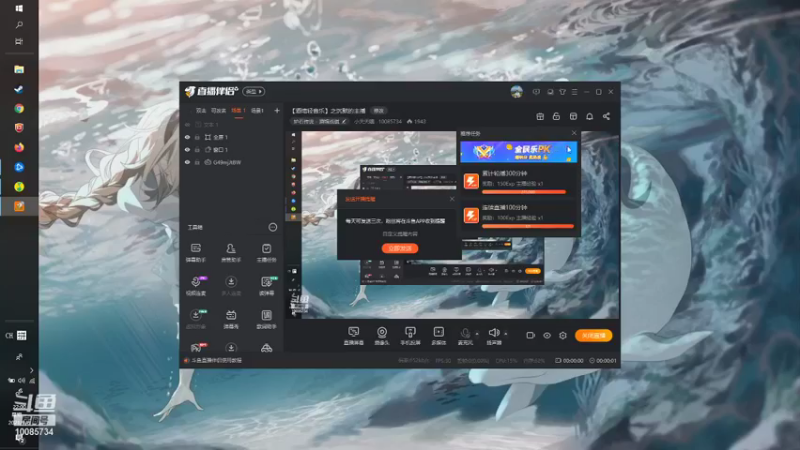Open the 自定义提醒内容 link in the dialog

400,234
